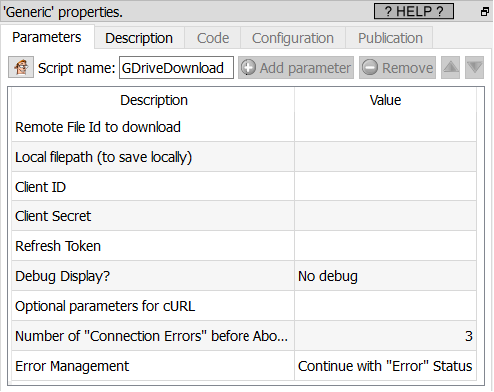The width and height of the screenshot is (494, 392).
Task: Click the Remove minus icon
Action: click(370, 68)
